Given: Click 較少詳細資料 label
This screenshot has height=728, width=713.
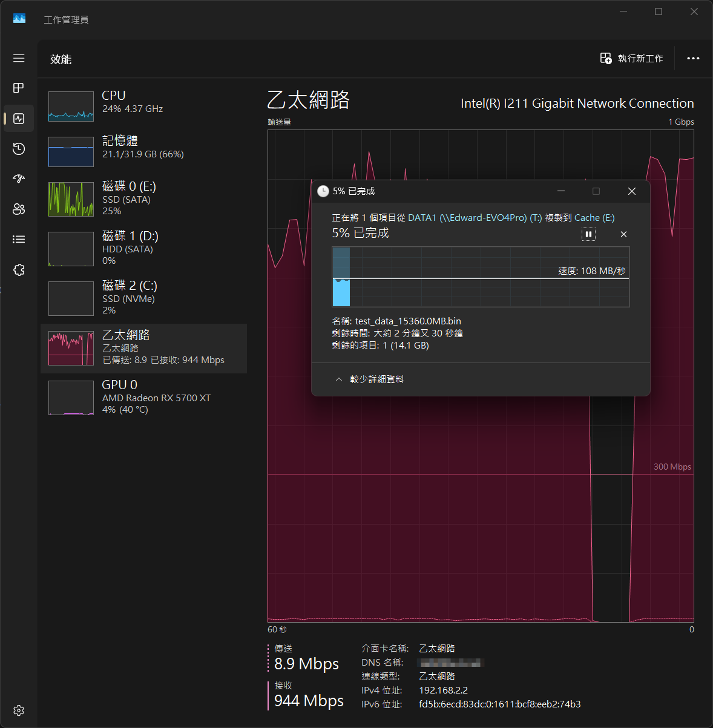Looking at the screenshot, I should [377, 379].
